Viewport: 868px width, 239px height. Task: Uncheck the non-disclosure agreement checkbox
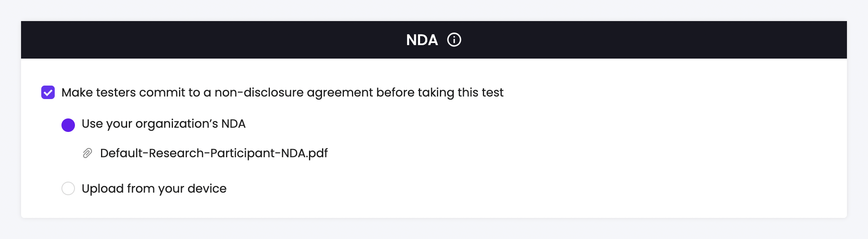(48, 92)
